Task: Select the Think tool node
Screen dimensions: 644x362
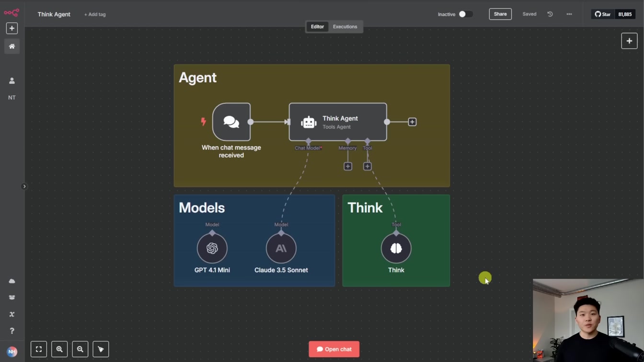Action: pyautogui.click(x=396, y=248)
